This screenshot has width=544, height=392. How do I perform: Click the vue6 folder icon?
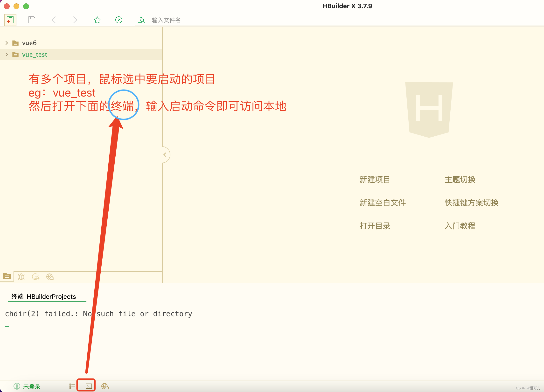pyautogui.click(x=15, y=43)
